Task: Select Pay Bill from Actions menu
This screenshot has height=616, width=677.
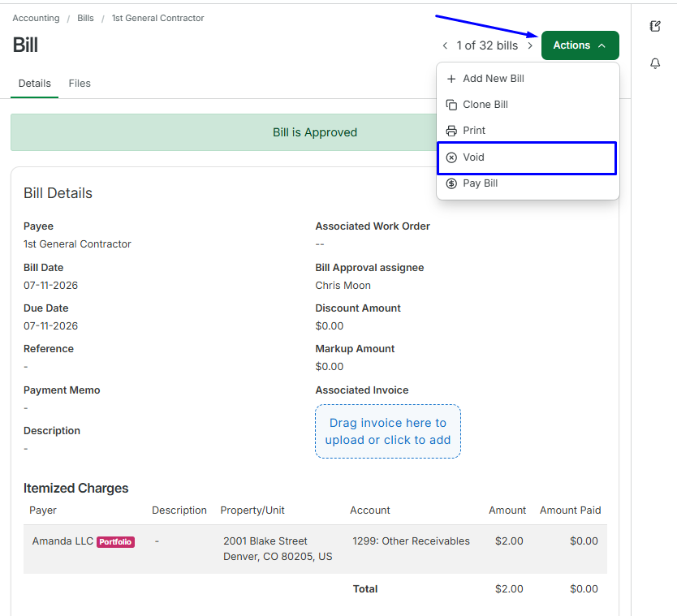Action: [x=528, y=183]
